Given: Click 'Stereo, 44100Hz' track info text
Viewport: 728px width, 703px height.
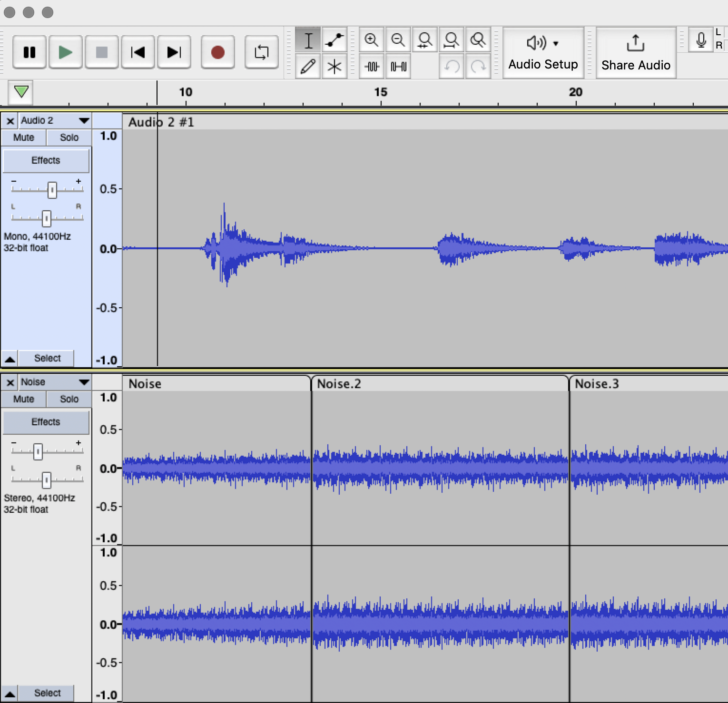Looking at the screenshot, I should point(39,498).
